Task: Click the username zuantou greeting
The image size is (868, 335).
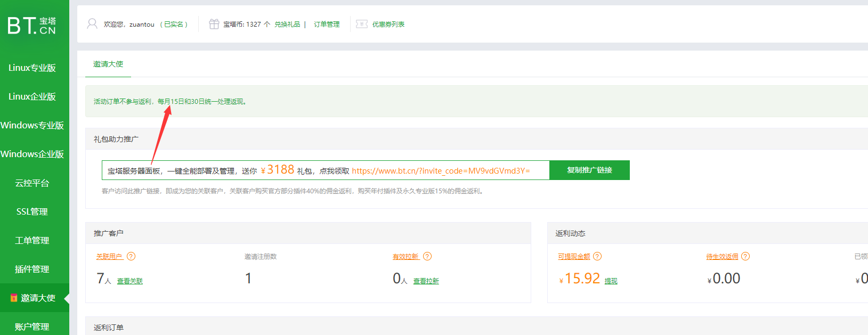Action: pyautogui.click(x=129, y=24)
